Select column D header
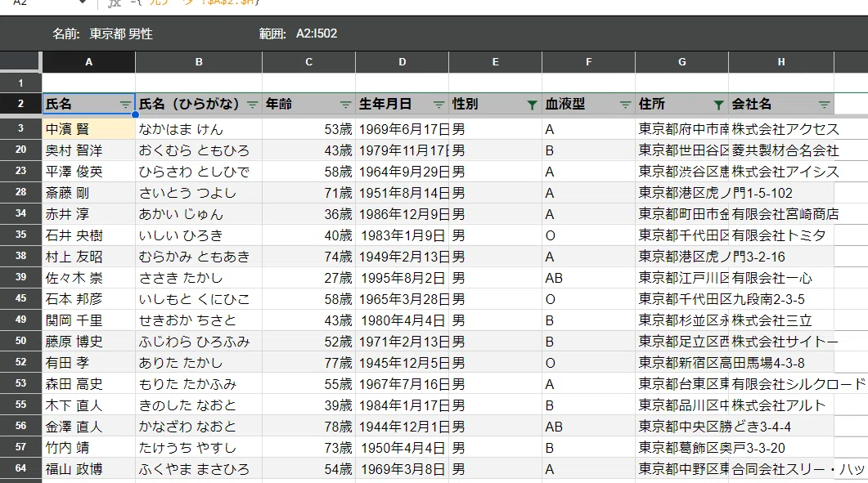This screenshot has height=483, width=868. (403, 62)
